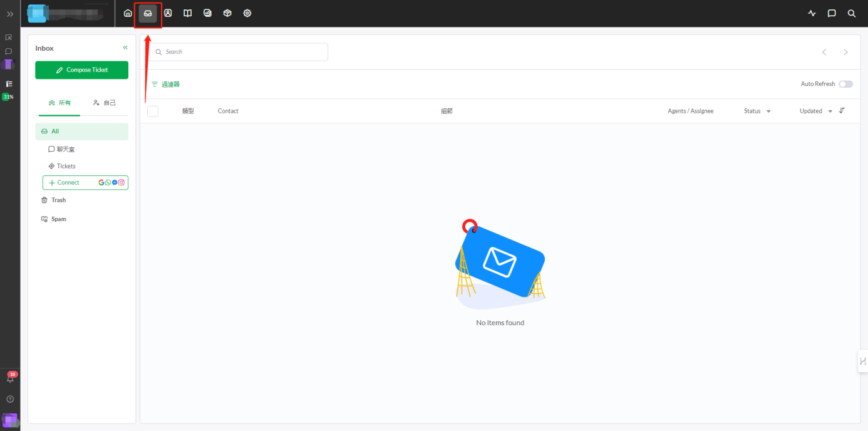Select the Tickets folder in Inbox
This screenshot has width=868, height=431.
pos(66,166)
